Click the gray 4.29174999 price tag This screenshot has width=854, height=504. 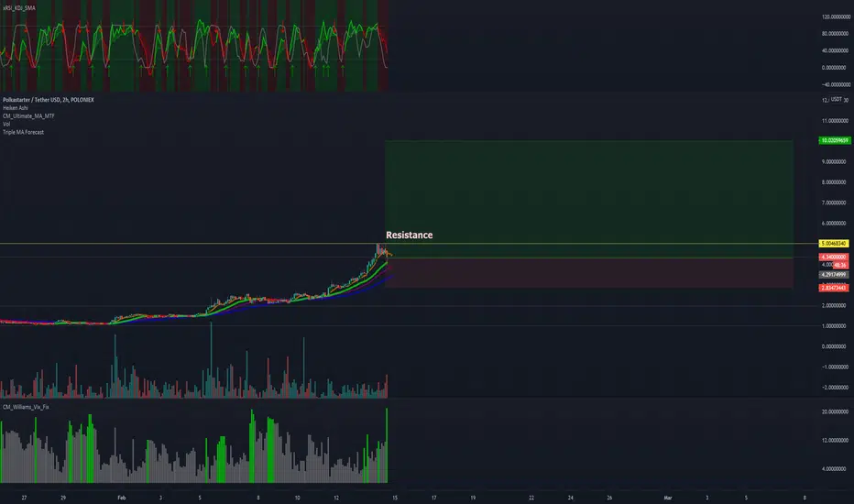click(834, 275)
